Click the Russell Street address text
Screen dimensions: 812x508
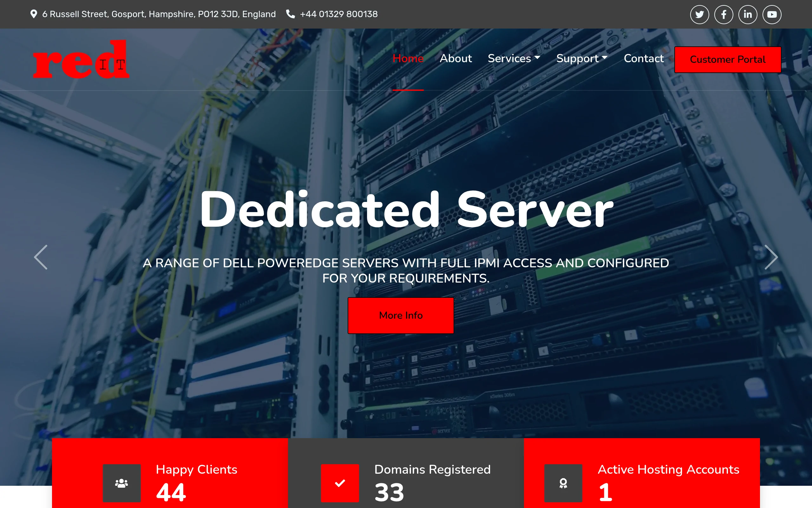pyautogui.click(x=159, y=14)
